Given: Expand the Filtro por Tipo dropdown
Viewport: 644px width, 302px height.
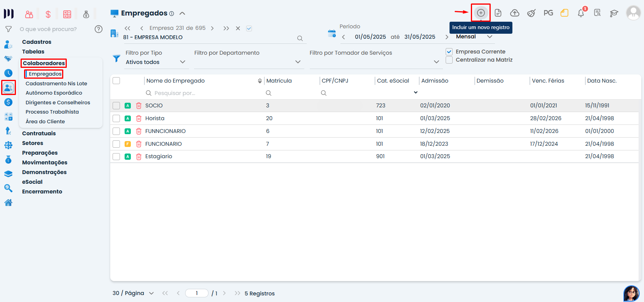Looking at the screenshot, I should [x=182, y=62].
